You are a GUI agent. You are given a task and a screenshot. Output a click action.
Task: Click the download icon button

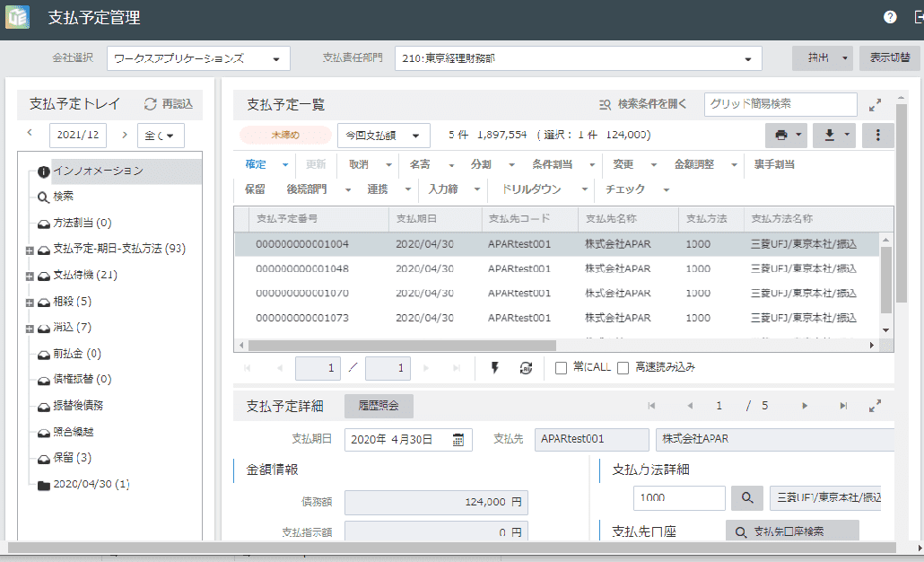coord(829,135)
